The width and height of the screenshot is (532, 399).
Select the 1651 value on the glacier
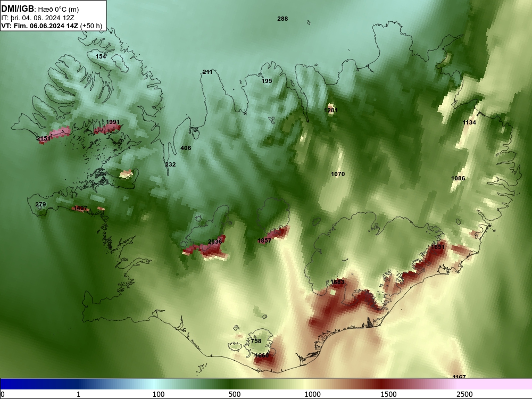point(437,247)
